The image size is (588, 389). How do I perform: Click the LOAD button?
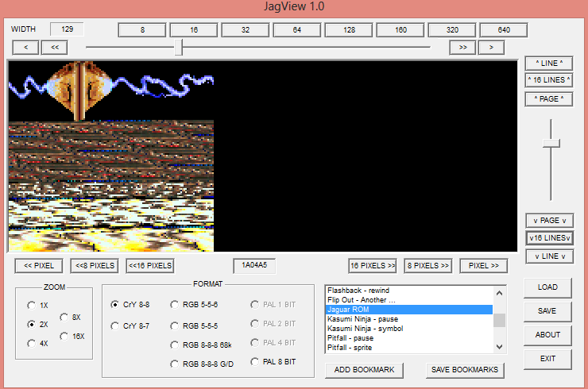547,287
